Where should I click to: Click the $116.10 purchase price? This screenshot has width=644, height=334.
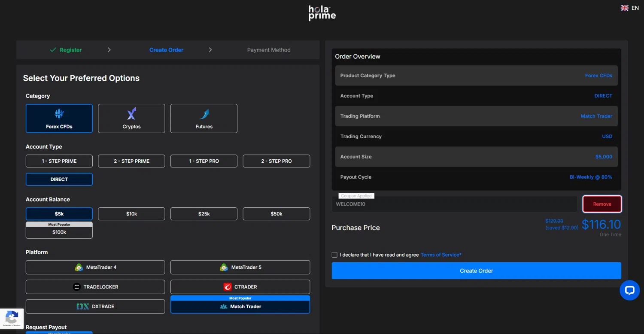[601, 224]
